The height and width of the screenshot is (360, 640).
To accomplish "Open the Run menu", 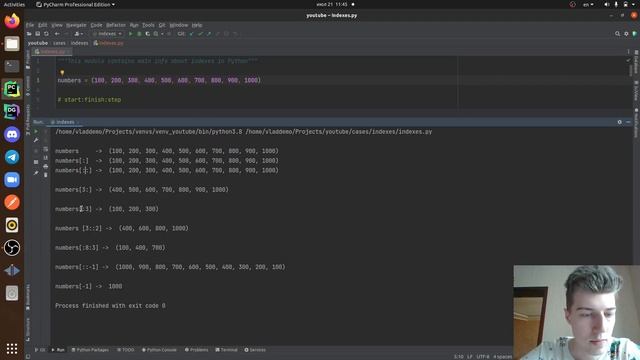I will point(134,25).
